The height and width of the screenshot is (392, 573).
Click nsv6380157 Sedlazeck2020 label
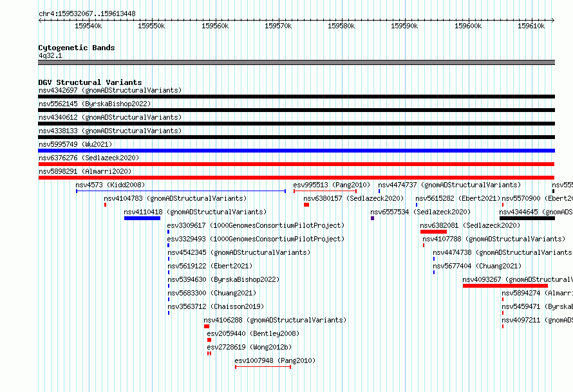(353, 198)
